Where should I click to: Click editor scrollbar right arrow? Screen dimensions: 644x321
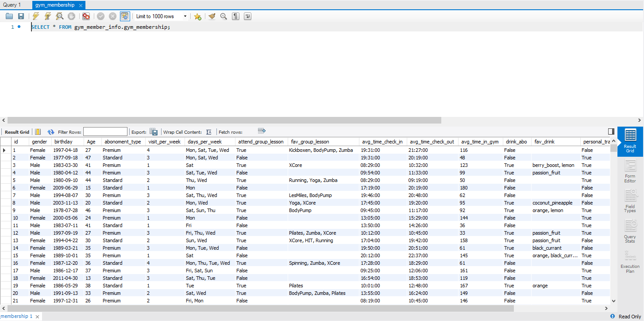640,120
